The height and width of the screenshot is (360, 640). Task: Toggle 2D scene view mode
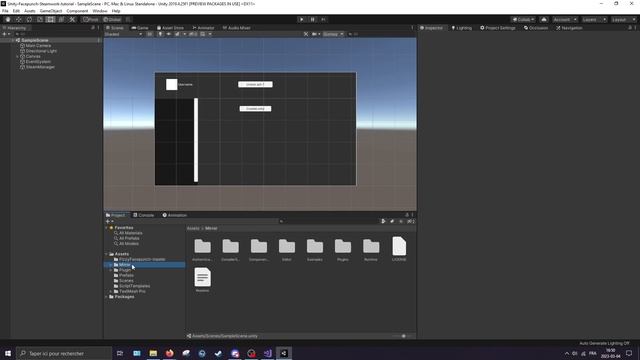150,34
